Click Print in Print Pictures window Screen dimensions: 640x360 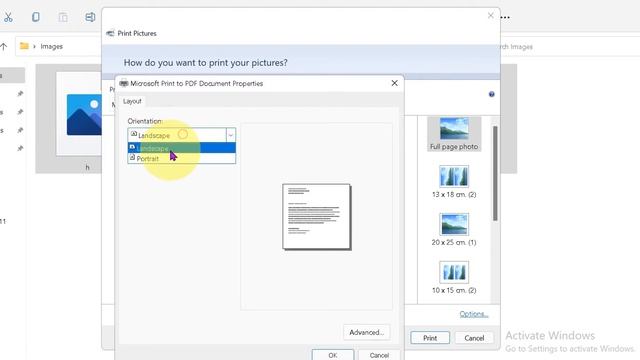click(430, 338)
